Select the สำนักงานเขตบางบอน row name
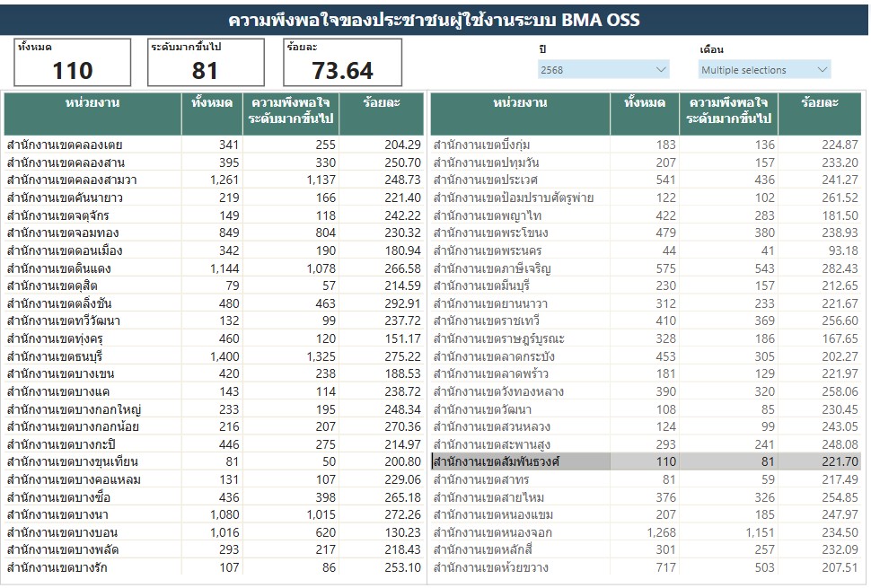The width and height of the screenshot is (871, 588). click(x=62, y=532)
